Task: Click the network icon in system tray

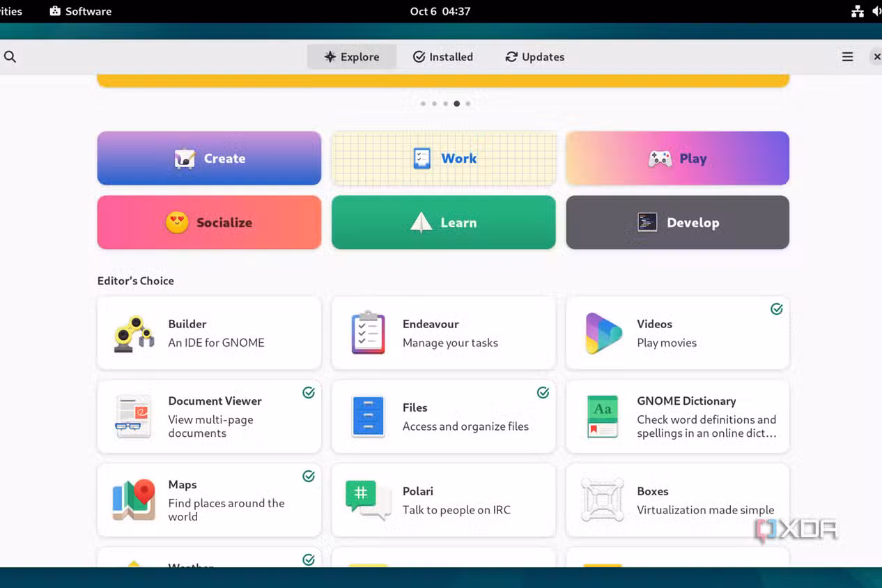Action: (858, 11)
